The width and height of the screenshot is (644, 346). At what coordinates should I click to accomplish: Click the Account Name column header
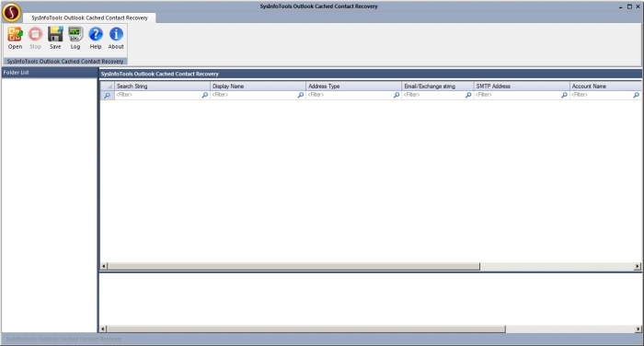pos(605,86)
